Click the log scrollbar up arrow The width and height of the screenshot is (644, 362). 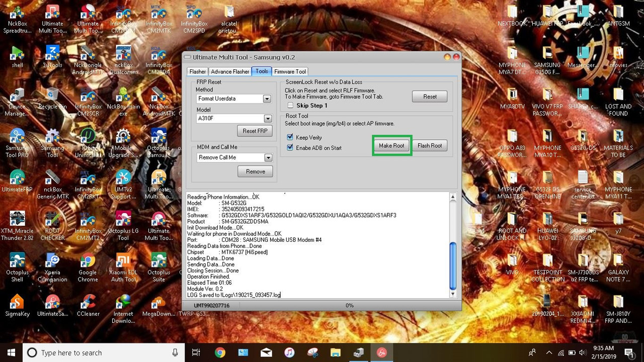pos(452,197)
